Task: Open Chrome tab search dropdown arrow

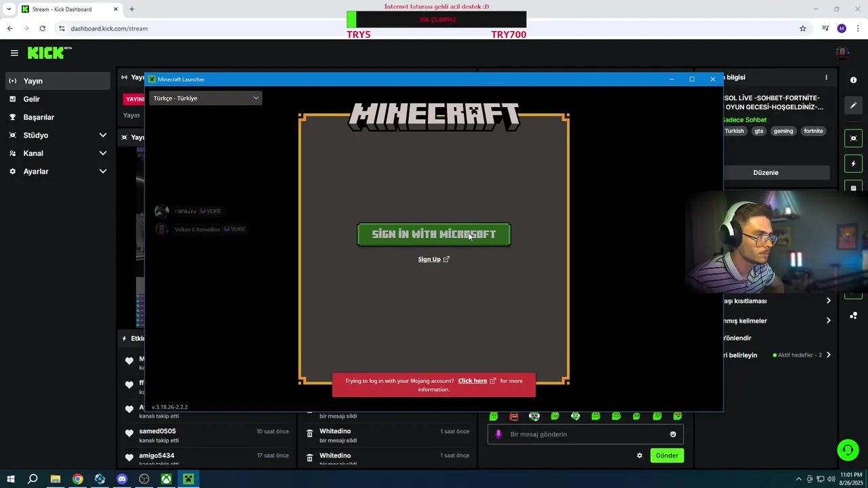Action: (9, 9)
